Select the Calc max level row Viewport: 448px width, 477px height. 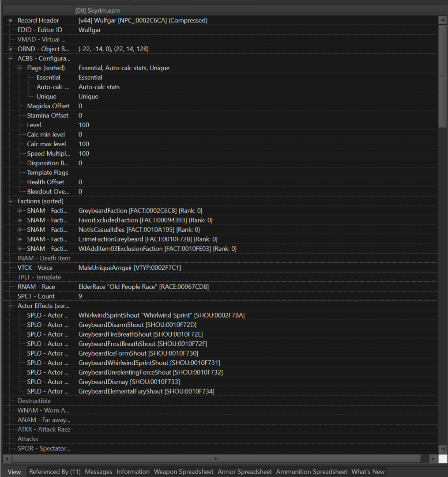pyautogui.click(x=220, y=144)
